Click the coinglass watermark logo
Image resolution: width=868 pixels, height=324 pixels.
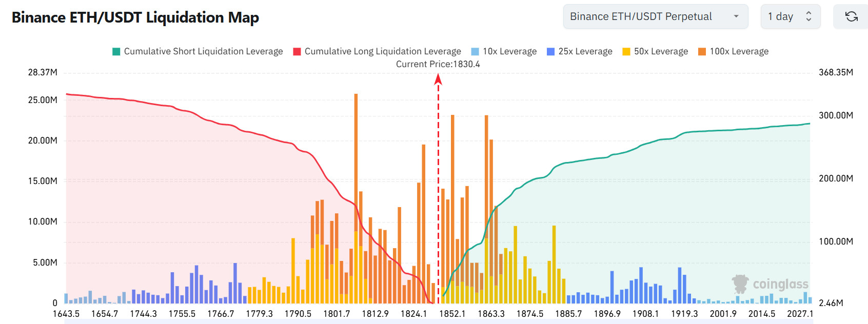click(x=770, y=284)
